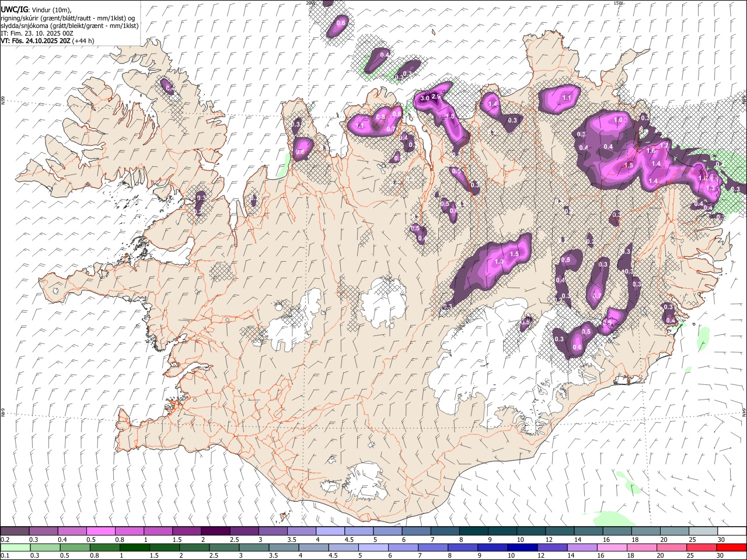Click the '2.5' snowfall value on the map
This screenshot has width=747, height=560.
point(435,97)
